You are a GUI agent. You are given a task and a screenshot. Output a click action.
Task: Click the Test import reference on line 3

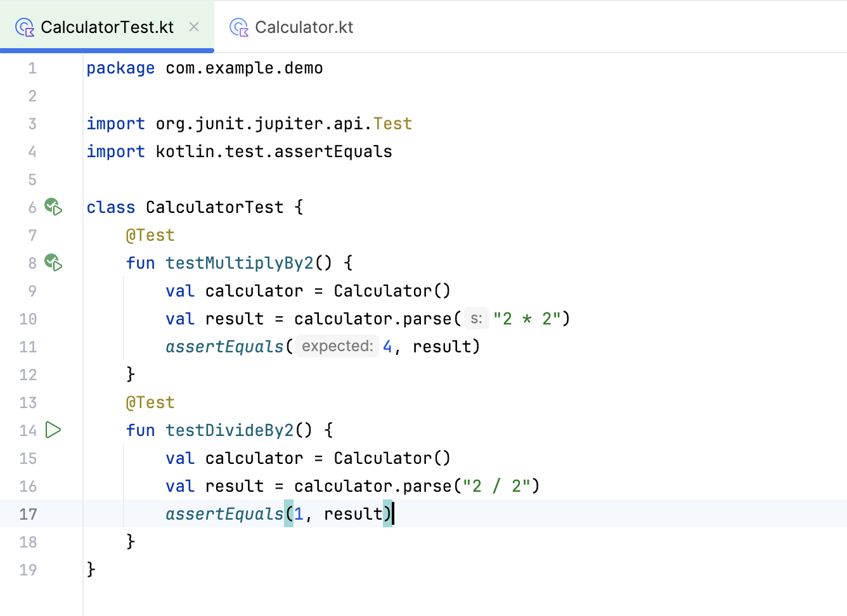click(392, 123)
